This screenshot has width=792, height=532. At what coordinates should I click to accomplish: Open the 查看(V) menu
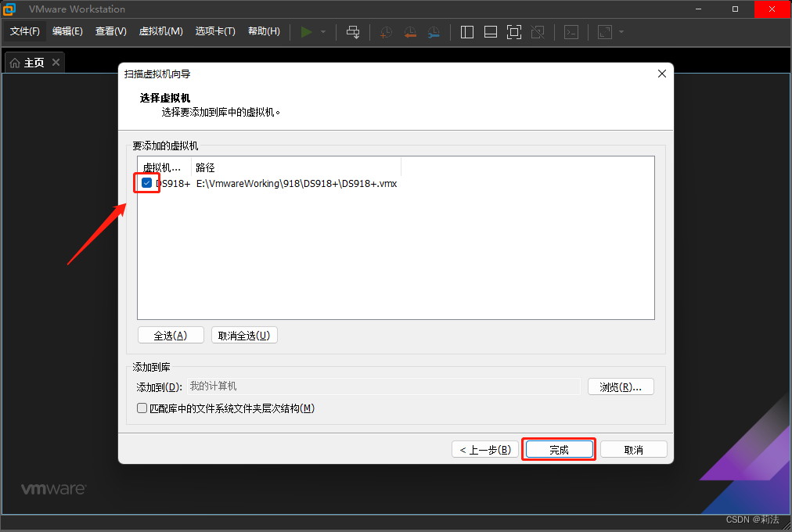click(110, 31)
